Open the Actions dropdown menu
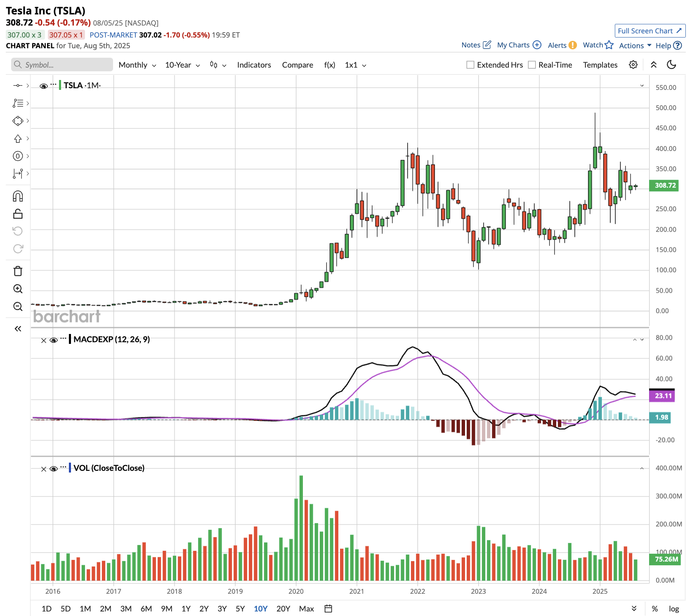Viewport: 699px width, 616px height. [635, 45]
